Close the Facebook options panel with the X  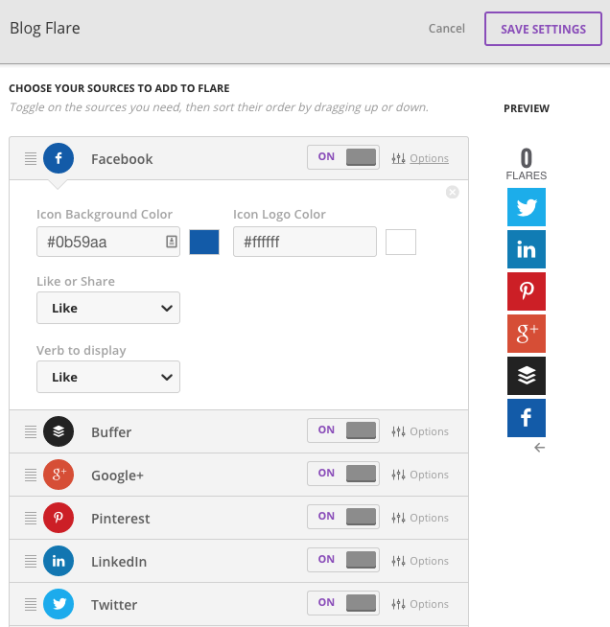point(452,192)
